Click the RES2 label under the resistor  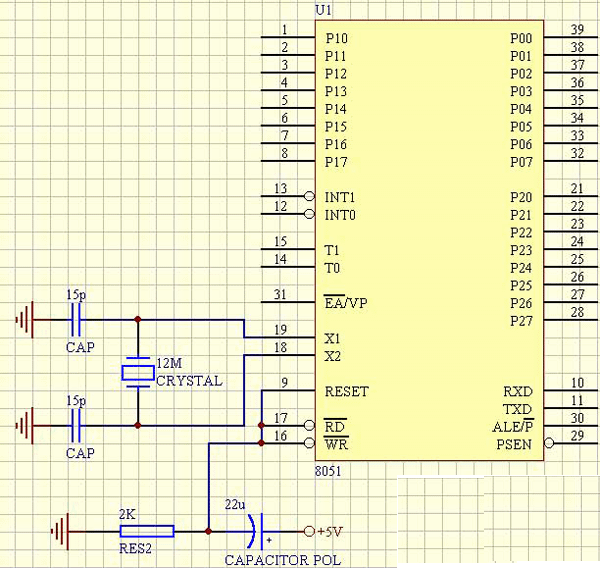click(x=135, y=548)
